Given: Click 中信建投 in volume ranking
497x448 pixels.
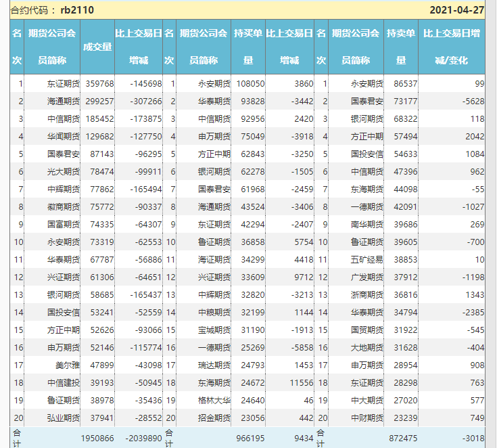Looking at the screenshot, I should (64, 383).
